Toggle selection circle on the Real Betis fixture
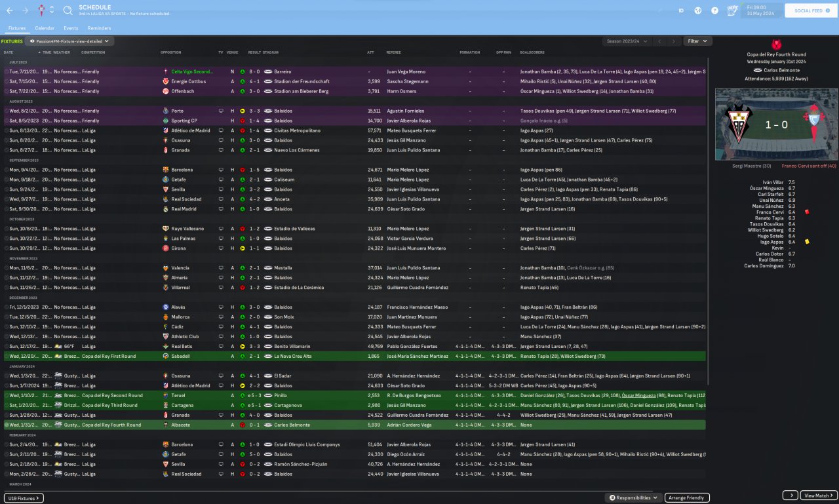839x504 pixels. click(x=7, y=347)
